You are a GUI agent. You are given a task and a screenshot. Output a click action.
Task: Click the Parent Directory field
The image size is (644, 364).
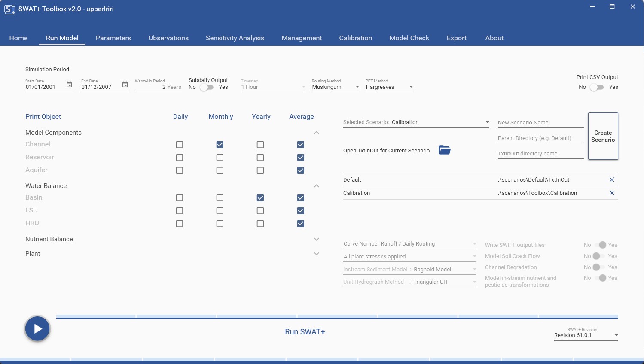tap(541, 138)
